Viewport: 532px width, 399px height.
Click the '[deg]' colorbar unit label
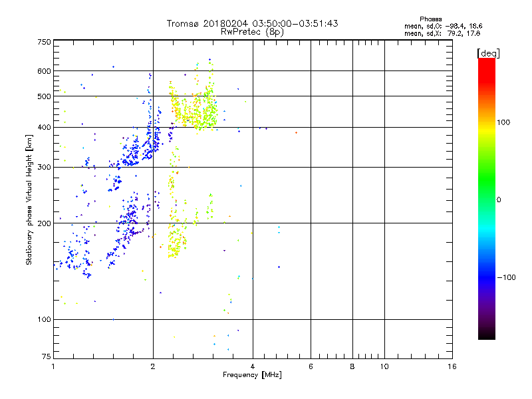click(x=488, y=54)
